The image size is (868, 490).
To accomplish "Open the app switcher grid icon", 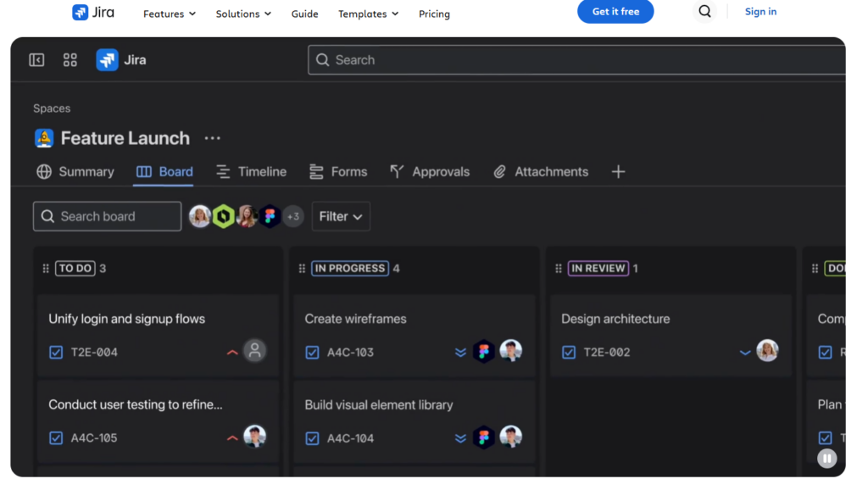I will [70, 60].
